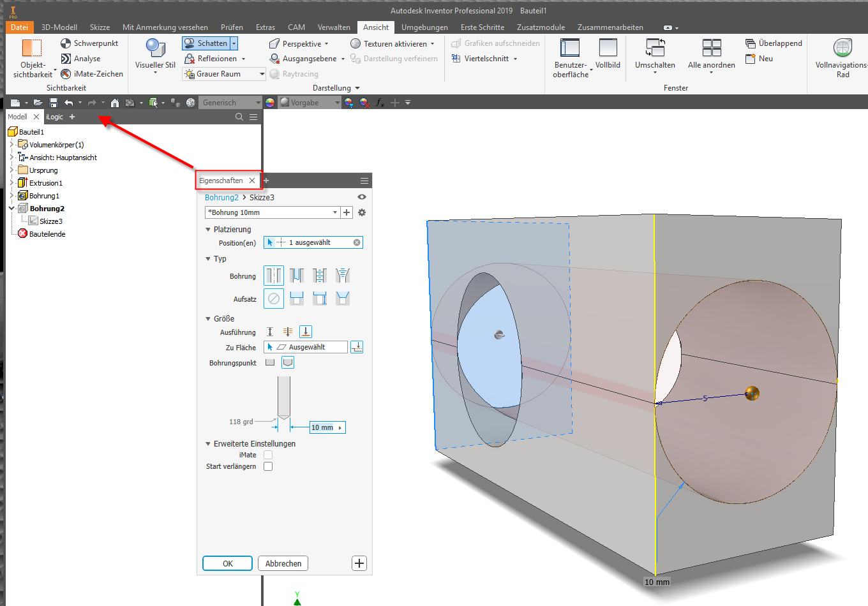Clear the Position(en) selection

[357, 242]
